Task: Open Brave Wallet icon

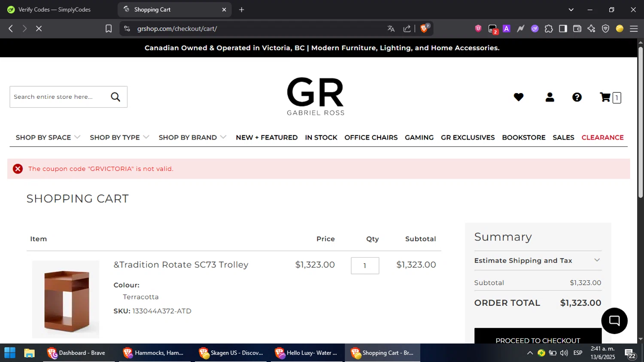Action: point(577,29)
